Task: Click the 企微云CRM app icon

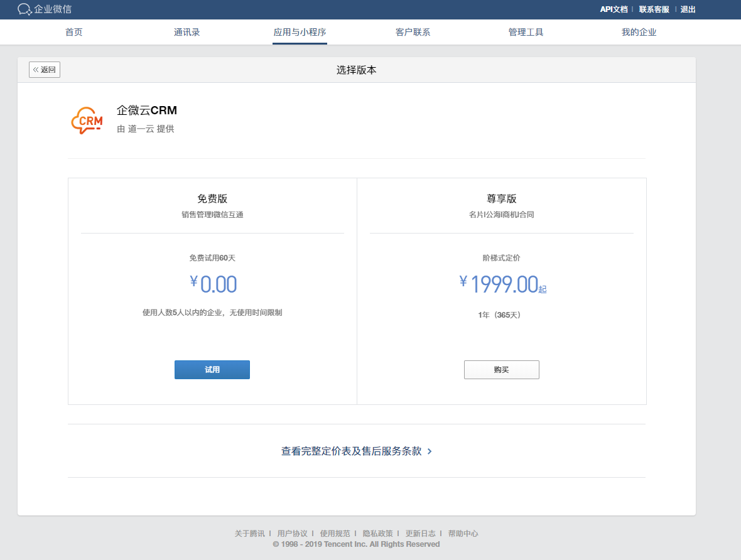Action: (87, 121)
